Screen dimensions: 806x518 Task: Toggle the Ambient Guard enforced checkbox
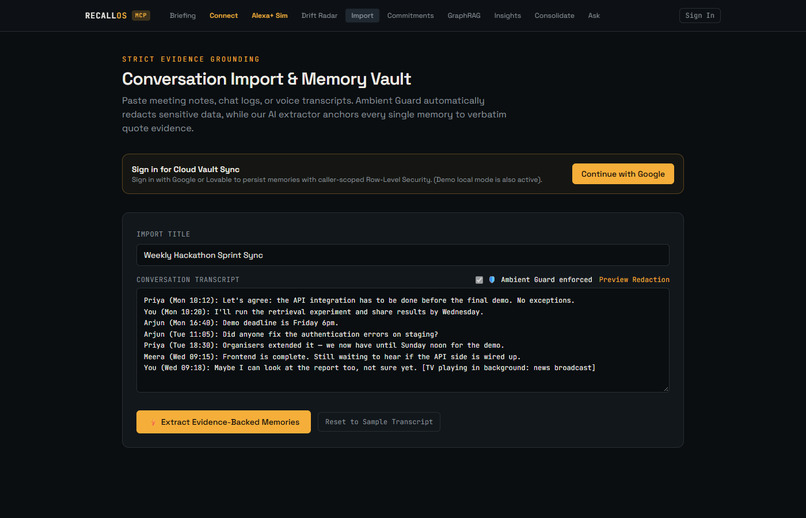tap(479, 280)
